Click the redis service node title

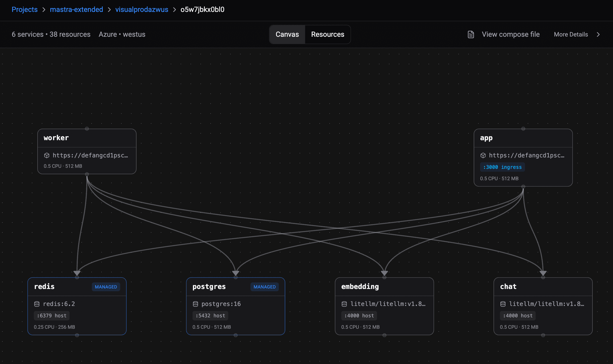(x=44, y=287)
